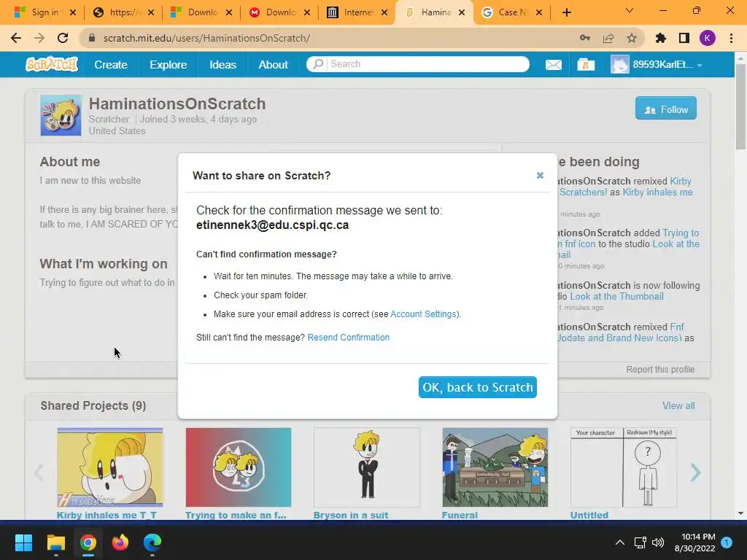Close the Haminations tab
Screen dimensions: 747x560
(x=461, y=13)
